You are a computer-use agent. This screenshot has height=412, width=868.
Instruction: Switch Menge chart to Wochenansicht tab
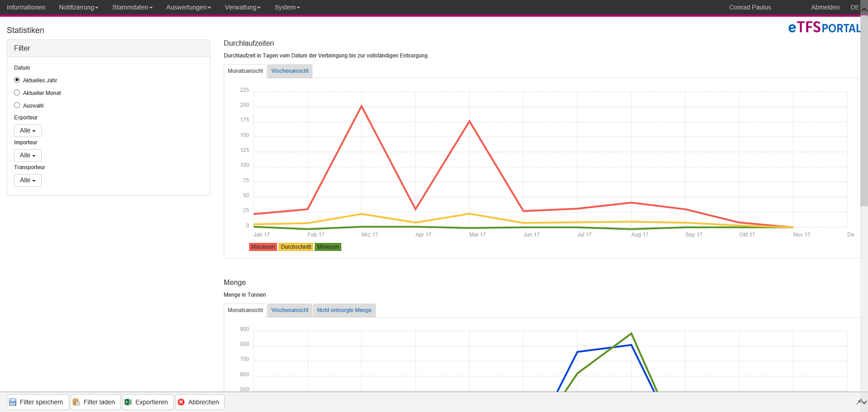point(290,310)
